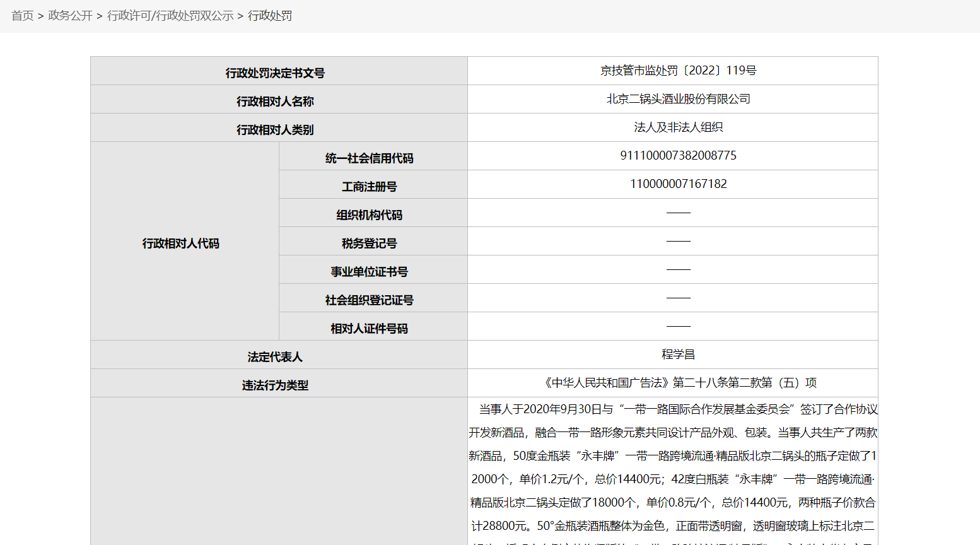Select document number 京技管市监处罚〔2022〕119号

point(679,71)
